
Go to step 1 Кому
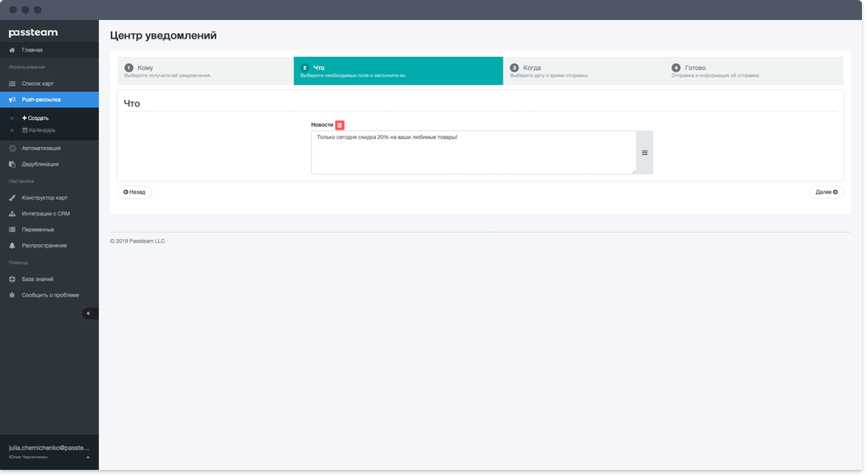[205, 71]
